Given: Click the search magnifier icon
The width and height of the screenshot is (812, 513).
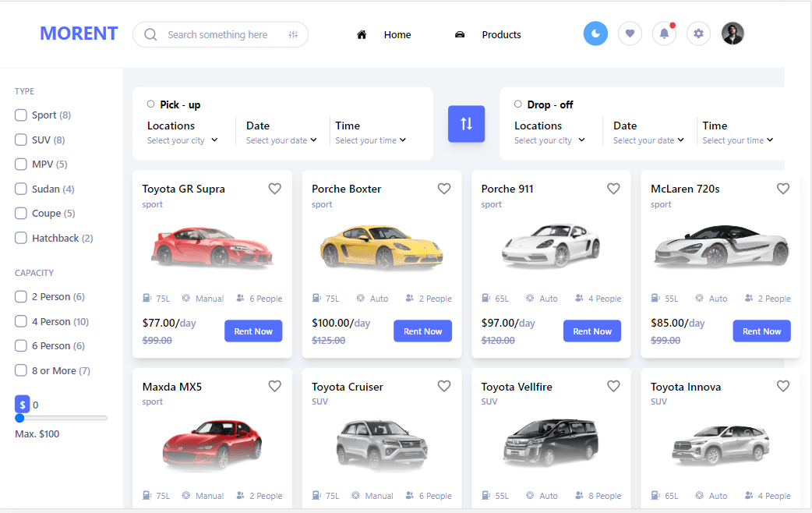Looking at the screenshot, I should point(150,35).
